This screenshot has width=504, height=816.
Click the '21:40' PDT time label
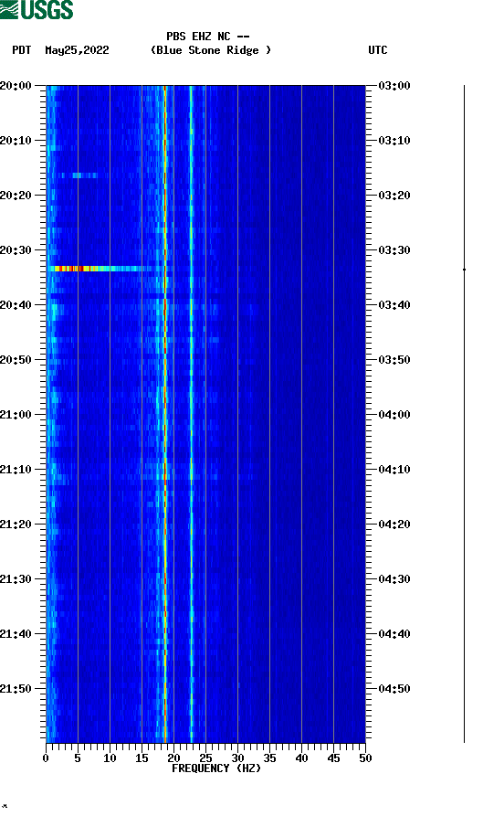click(16, 634)
